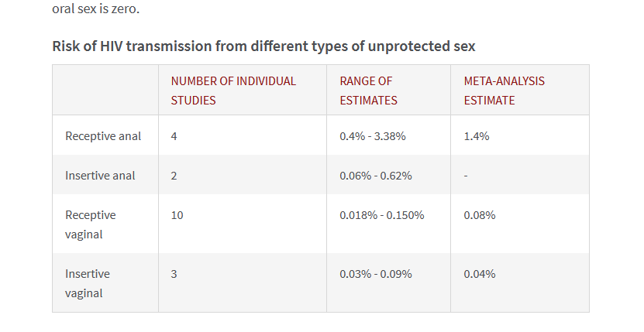Click the study count '2' cell
Image resolution: width=644 pixels, height=332 pixels.
click(x=174, y=176)
